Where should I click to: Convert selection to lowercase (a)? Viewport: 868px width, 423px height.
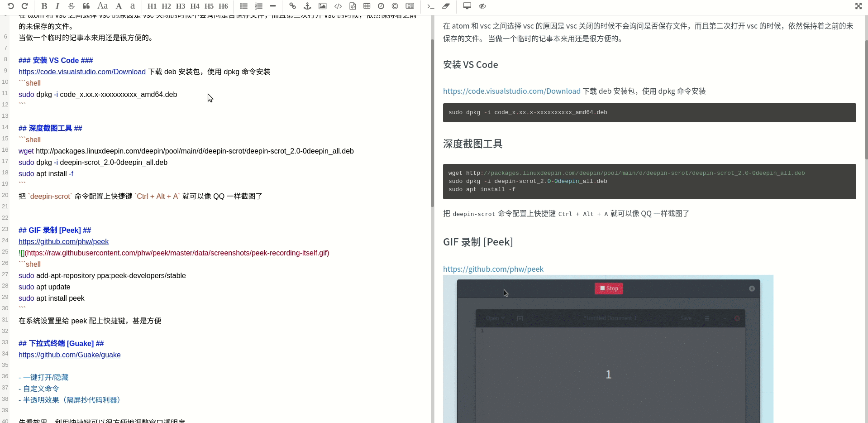(x=133, y=6)
